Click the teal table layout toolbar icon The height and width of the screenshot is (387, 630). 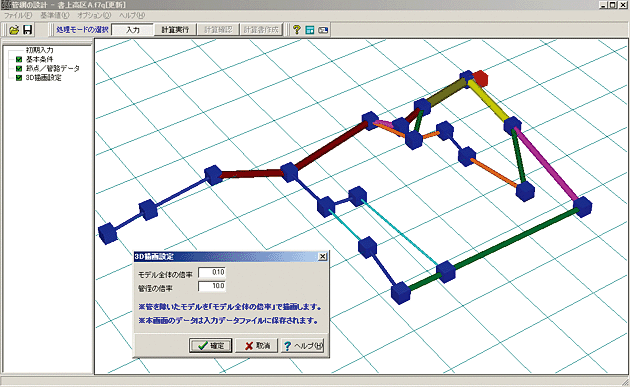pos(310,30)
